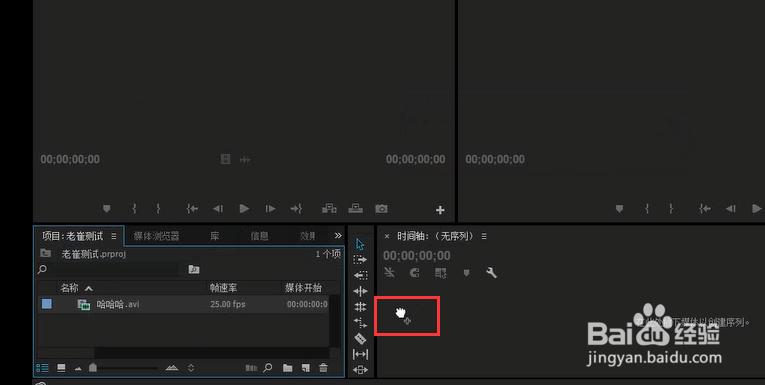Go up one folder level in project
765x385 pixels.
[45, 253]
